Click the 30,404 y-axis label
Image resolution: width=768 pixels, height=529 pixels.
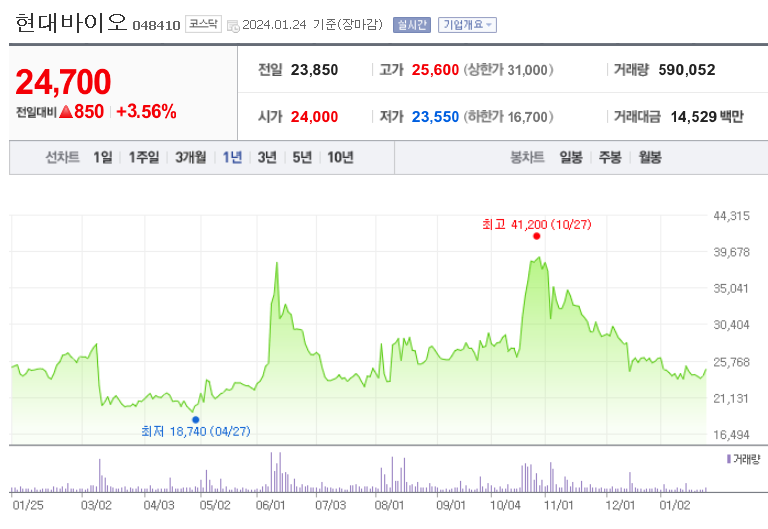(x=731, y=325)
